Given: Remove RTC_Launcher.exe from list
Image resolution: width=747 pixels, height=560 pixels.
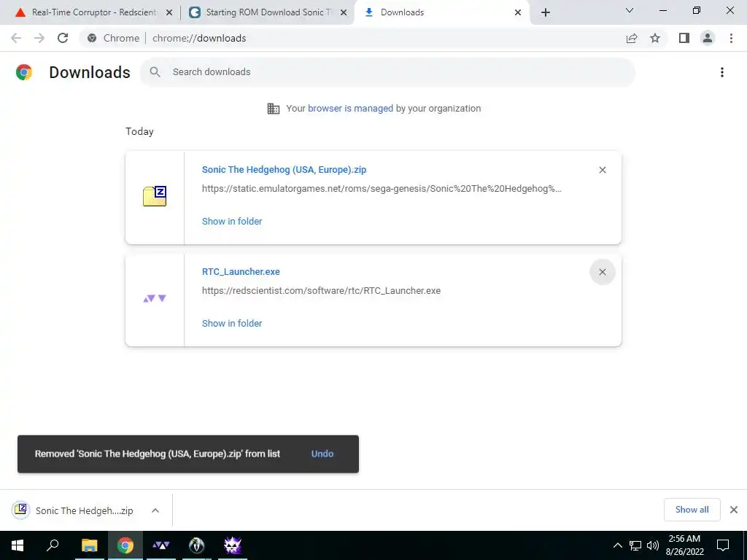Looking at the screenshot, I should point(602,272).
